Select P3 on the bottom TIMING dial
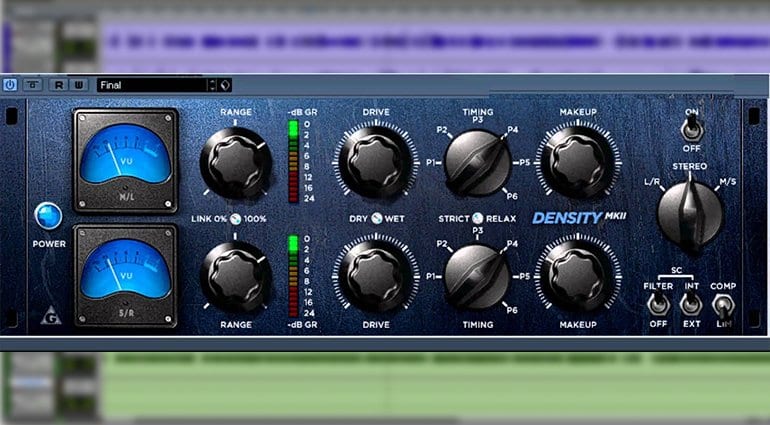Screen dimensions: 770x425 coord(478,230)
